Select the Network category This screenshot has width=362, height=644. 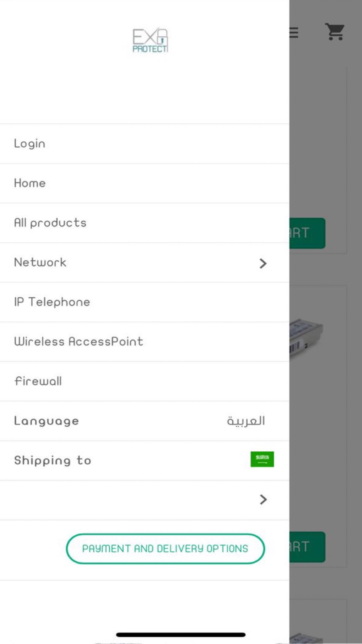tap(144, 263)
